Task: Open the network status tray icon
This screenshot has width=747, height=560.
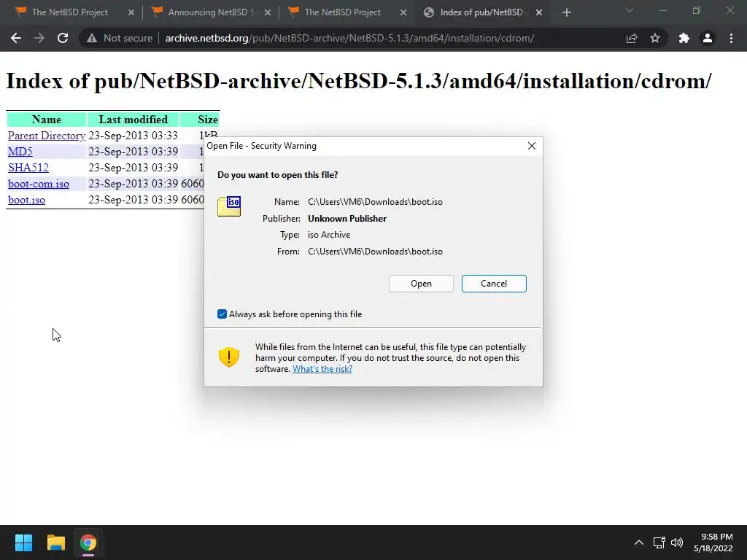Action: click(x=659, y=542)
